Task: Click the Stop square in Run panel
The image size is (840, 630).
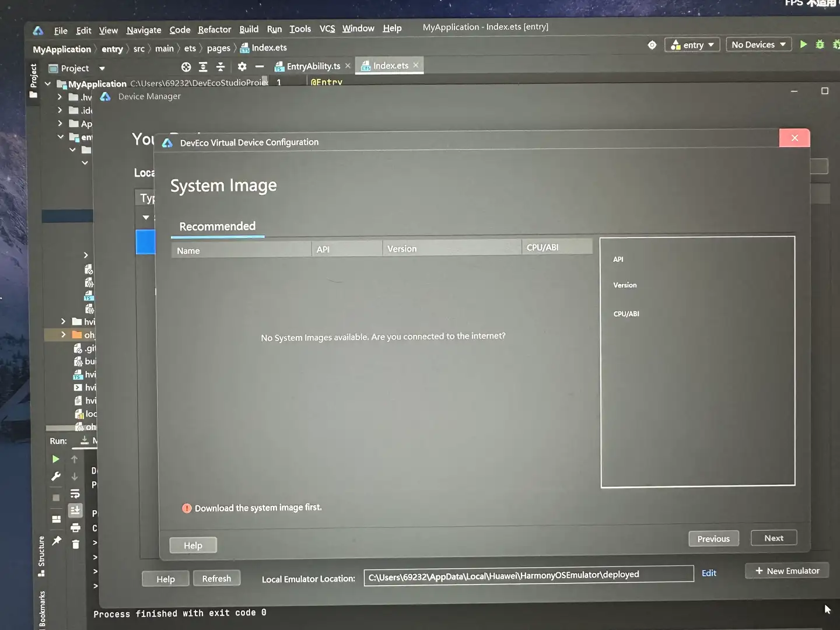Action: [x=56, y=498]
